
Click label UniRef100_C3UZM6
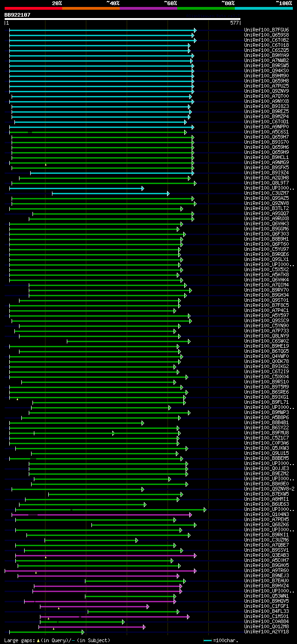(x=266, y=540)
